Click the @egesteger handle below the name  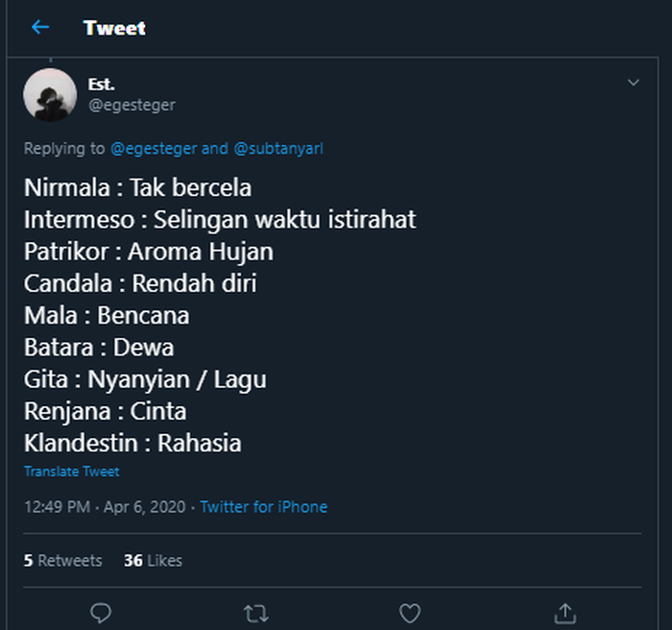point(132,105)
